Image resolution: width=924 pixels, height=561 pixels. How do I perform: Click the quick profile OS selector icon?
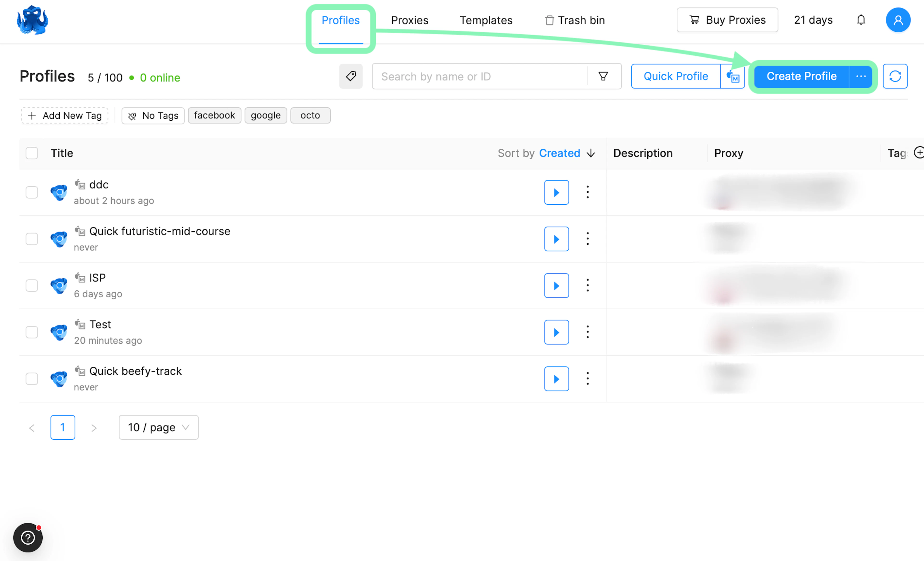tap(733, 77)
